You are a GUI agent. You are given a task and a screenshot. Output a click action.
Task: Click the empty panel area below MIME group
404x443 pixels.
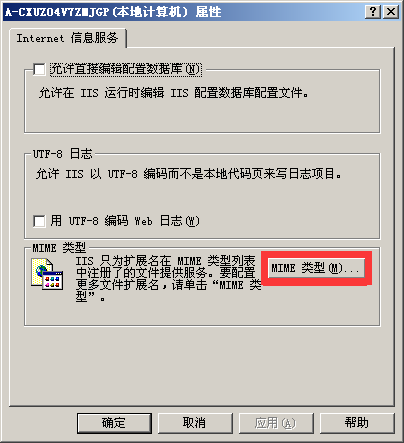point(202,366)
